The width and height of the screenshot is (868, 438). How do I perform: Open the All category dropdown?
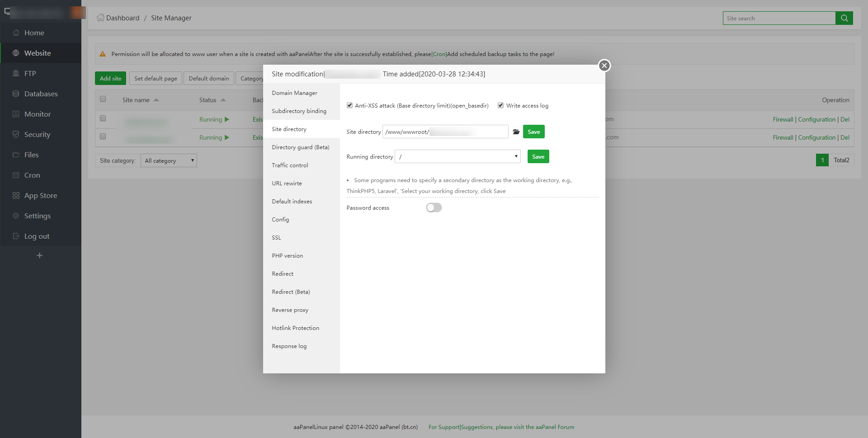coord(169,160)
